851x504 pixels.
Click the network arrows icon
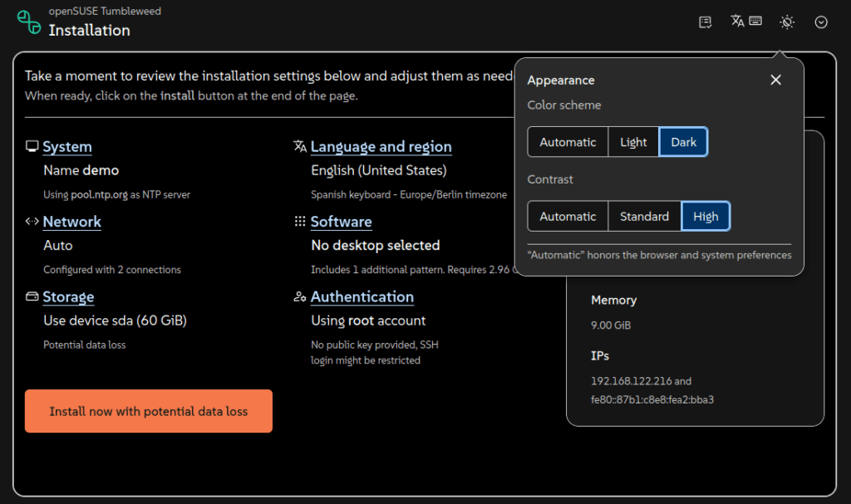point(32,221)
